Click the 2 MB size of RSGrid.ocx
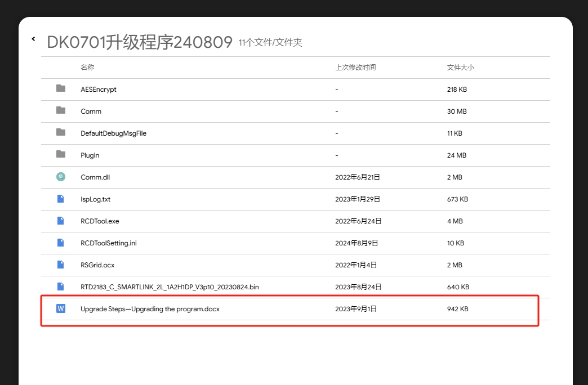 (455, 265)
